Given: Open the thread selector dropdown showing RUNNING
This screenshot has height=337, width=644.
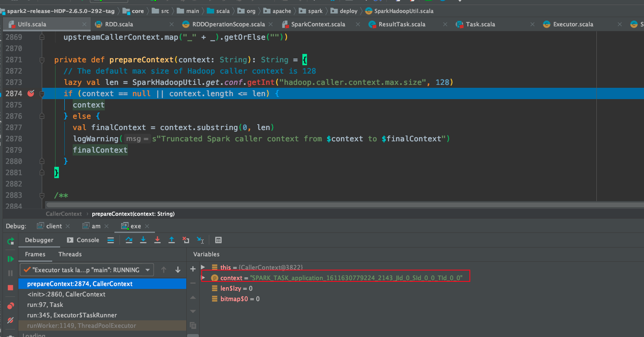Looking at the screenshot, I should coord(147,270).
